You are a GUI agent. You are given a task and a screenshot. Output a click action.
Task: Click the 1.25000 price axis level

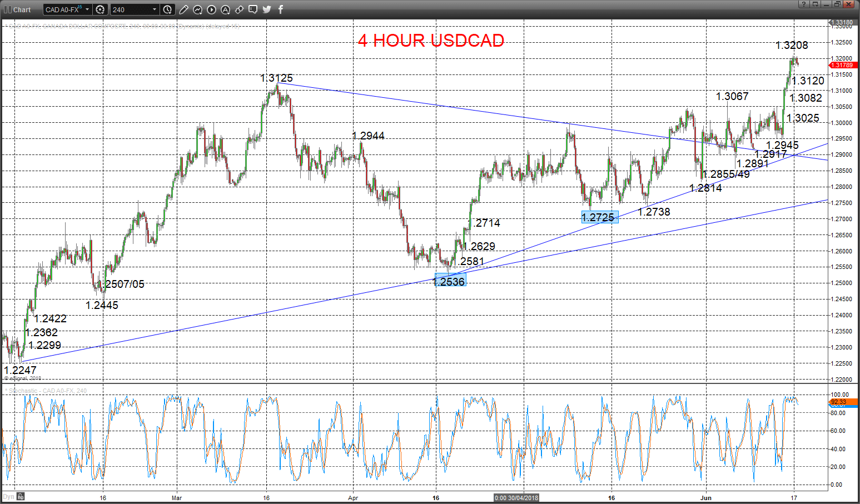[842, 283]
